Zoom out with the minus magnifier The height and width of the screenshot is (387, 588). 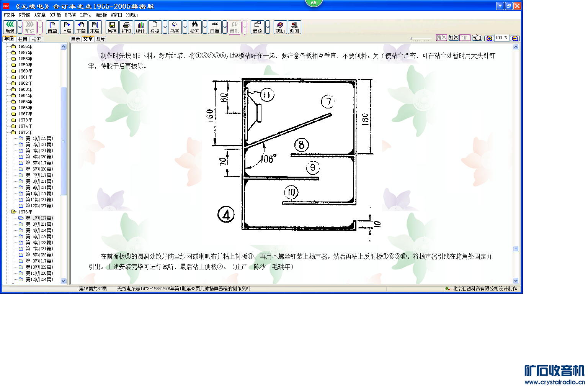click(x=515, y=38)
